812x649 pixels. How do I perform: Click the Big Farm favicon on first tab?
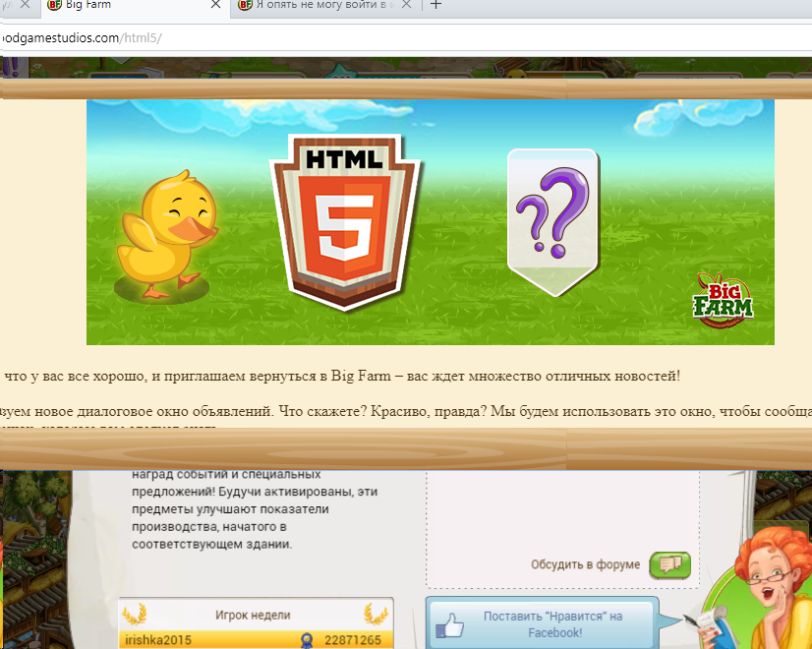pyautogui.click(x=54, y=5)
